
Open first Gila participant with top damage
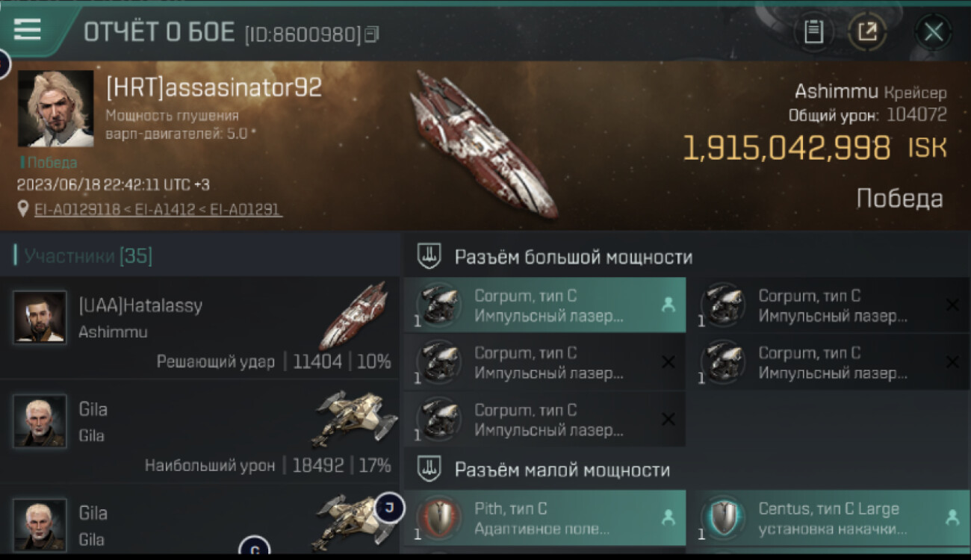[x=200, y=432]
